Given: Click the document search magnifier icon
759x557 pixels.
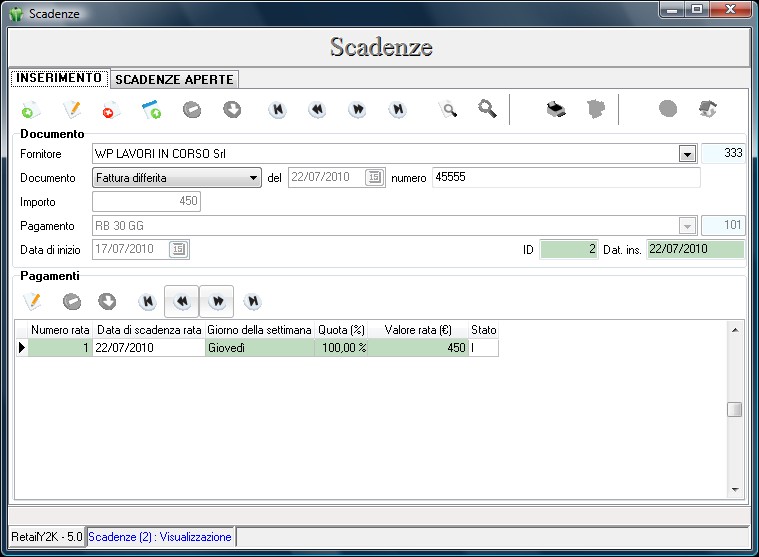Looking at the screenshot, I should pyautogui.click(x=448, y=109).
